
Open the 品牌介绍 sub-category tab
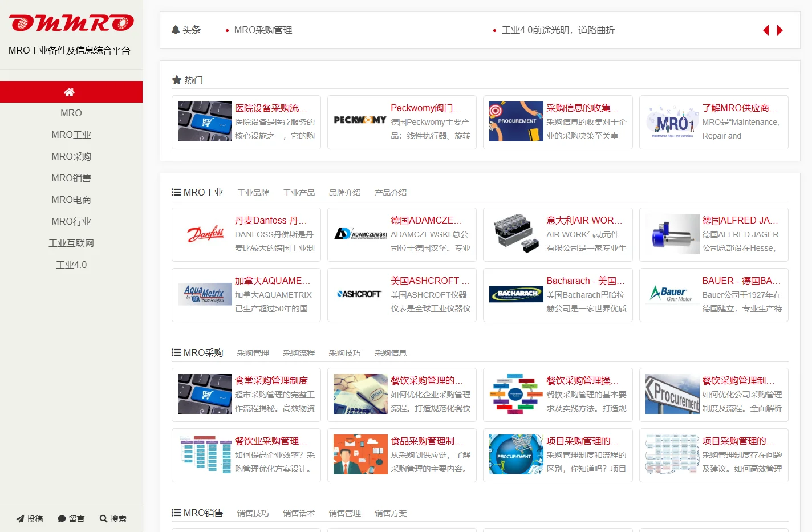[x=345, y=193]
